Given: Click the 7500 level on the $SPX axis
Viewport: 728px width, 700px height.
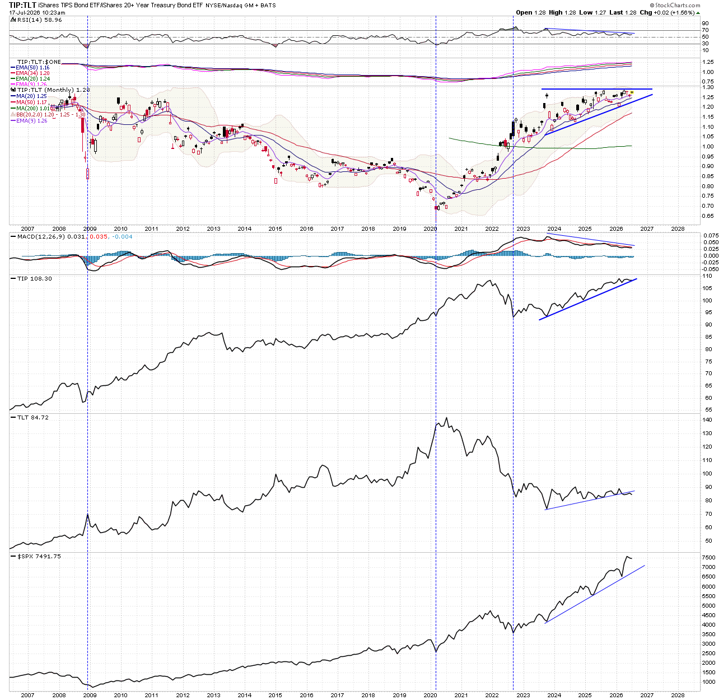Looking at the screenshot, I should pos(708,558).
